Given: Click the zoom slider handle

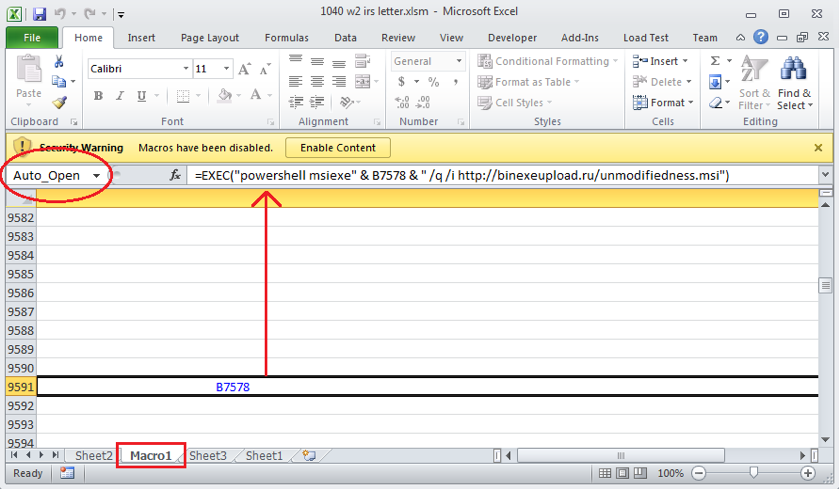Looking at the screenshot, I should pyautogui.click(x=753, y=473).
